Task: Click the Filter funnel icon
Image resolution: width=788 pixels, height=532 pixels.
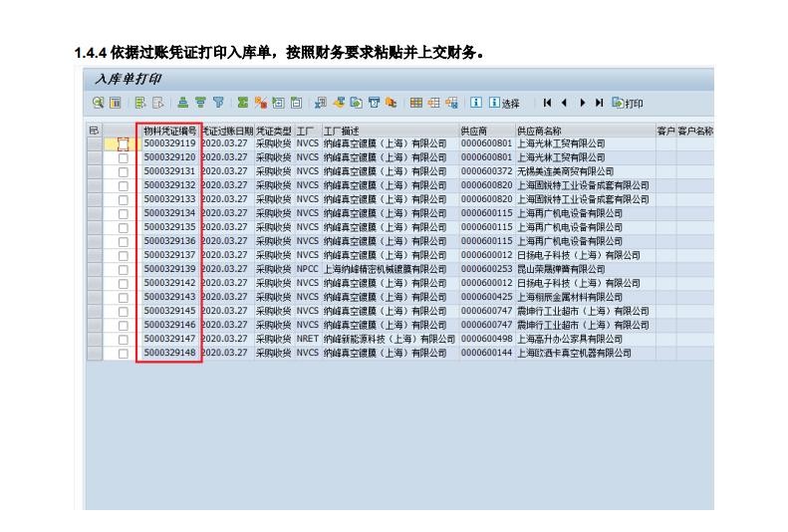Action: [x=217, y=103]
